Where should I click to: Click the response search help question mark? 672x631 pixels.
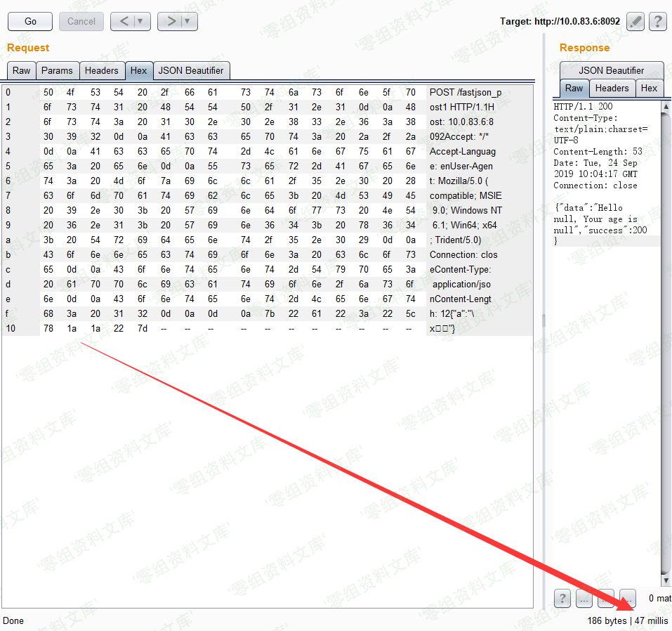[x=562, y=598]
